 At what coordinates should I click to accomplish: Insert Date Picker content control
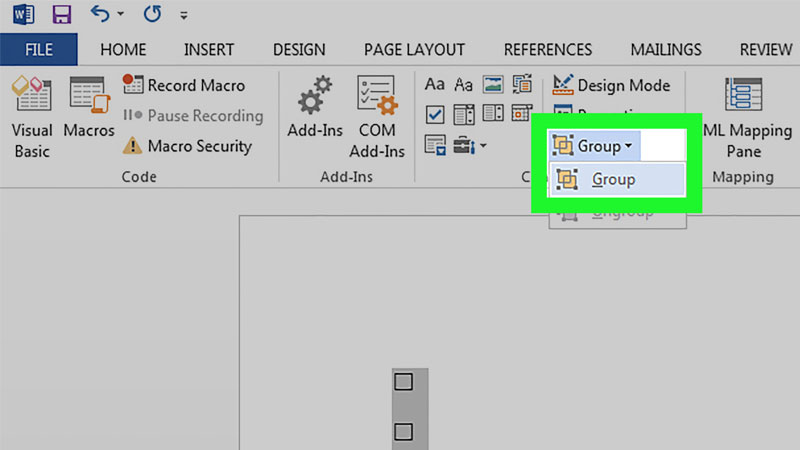point(521,113)
